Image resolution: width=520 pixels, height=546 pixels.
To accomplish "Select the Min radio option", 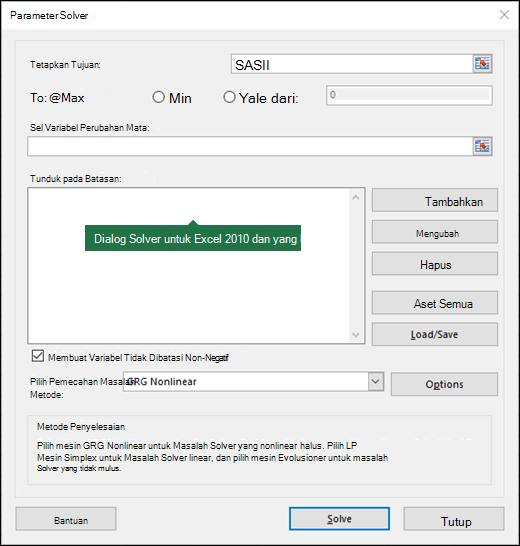I will pyautogui.click(x=158, y=97).
